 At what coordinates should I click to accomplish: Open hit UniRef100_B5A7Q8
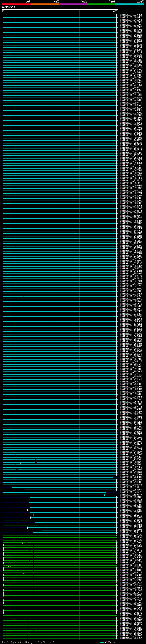[x=131, y=30]
